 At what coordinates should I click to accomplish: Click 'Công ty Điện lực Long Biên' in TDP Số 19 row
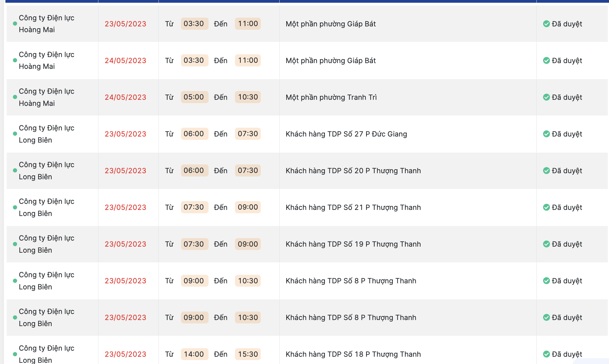[x=46, y=244]
